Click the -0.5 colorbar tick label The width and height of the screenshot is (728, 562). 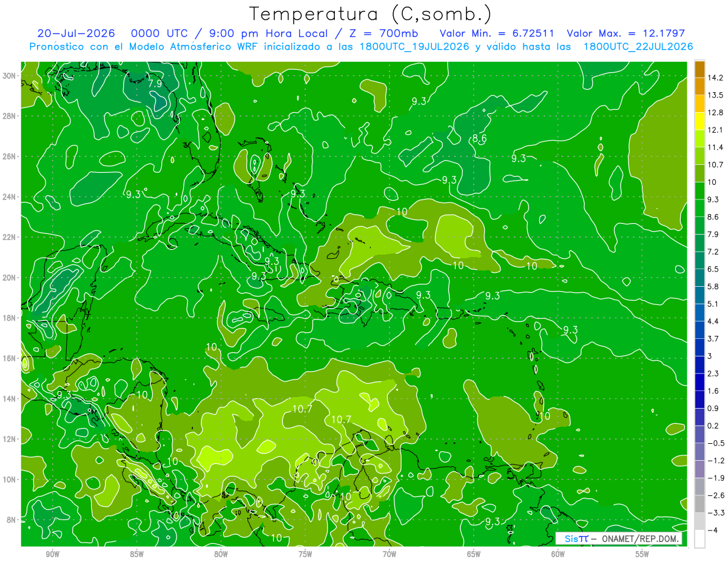pyautogui.click(x=716, y=443)
